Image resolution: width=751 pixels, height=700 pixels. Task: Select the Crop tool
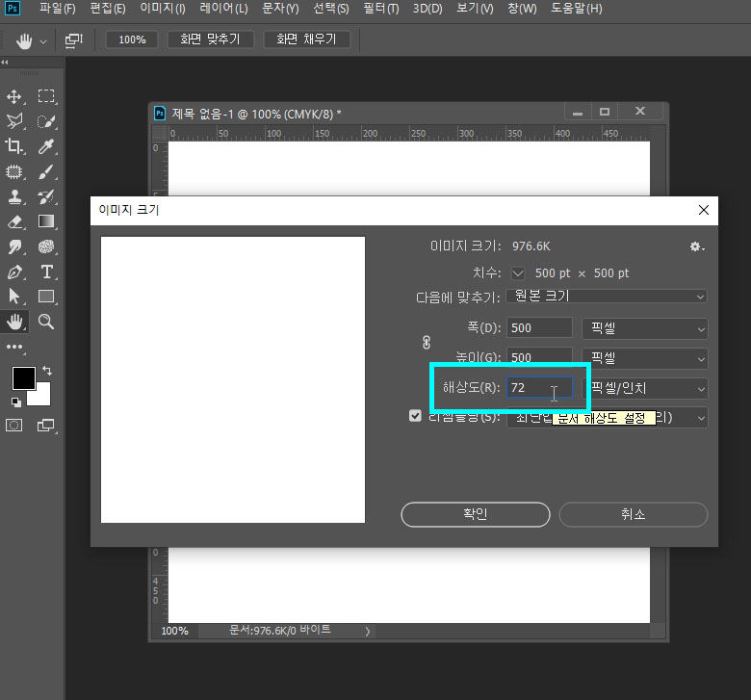(x=14, y=146)
